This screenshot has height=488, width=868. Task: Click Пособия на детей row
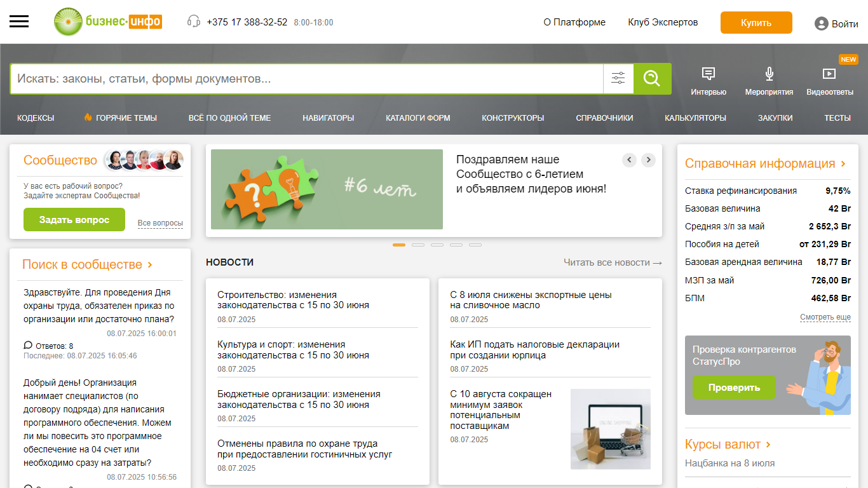768,244
